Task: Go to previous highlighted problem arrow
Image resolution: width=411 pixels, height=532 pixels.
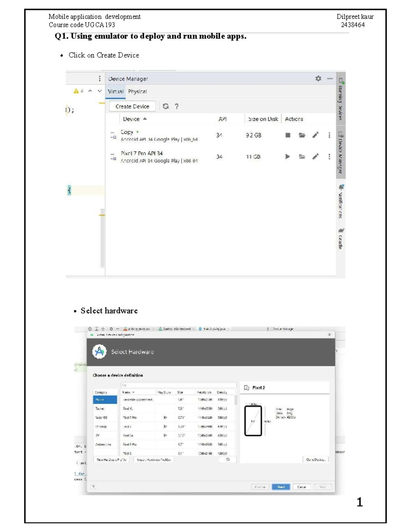Action: coord(90,91)
